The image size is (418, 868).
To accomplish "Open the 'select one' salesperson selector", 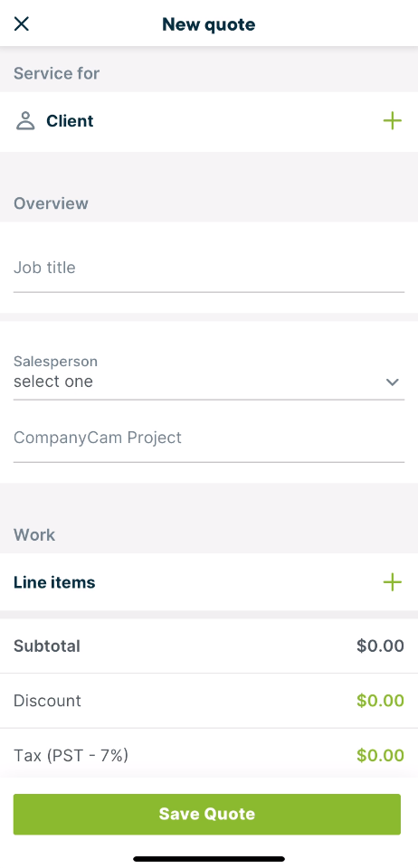I will point(209,382).
